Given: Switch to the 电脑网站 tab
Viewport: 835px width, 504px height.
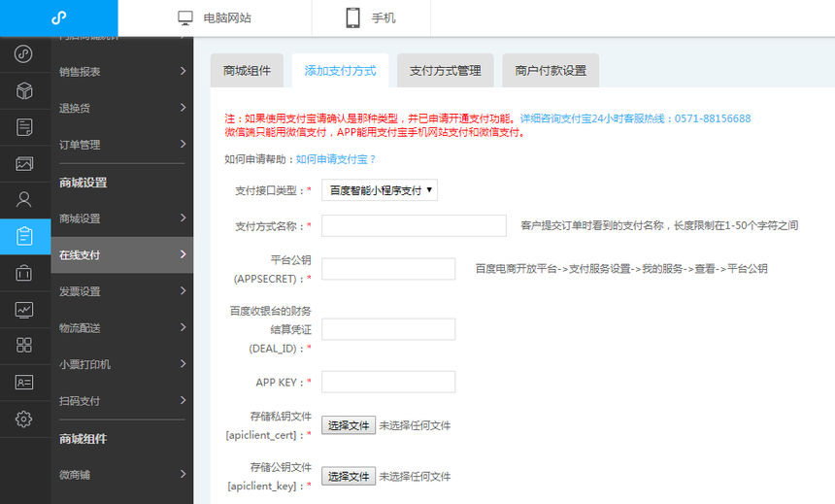Looking at the screenshot, I should pyautogui.click(x=215, y=18).
